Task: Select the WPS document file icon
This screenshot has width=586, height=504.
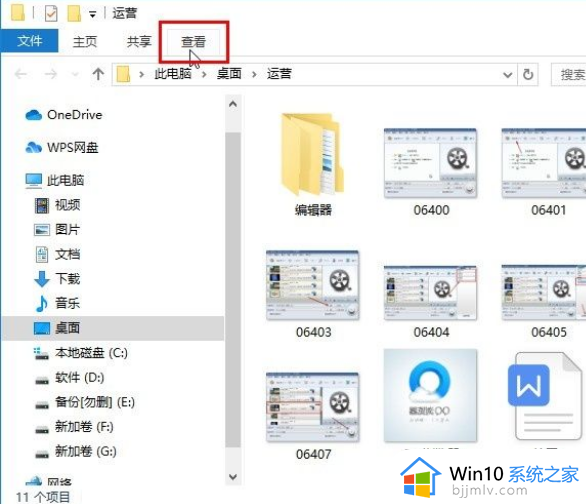Action: pyautogui.click(x=545, y=396)
